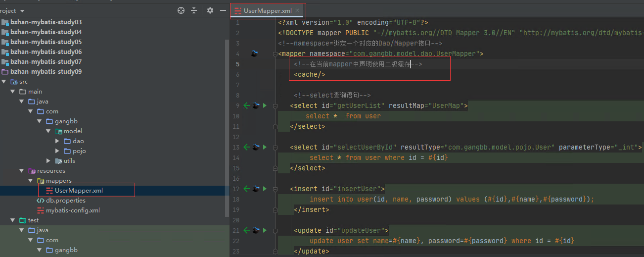Collapse the main folder arrow
Image resolution: width=644 pixels, height=257 pixels.
tap(13, 92)
